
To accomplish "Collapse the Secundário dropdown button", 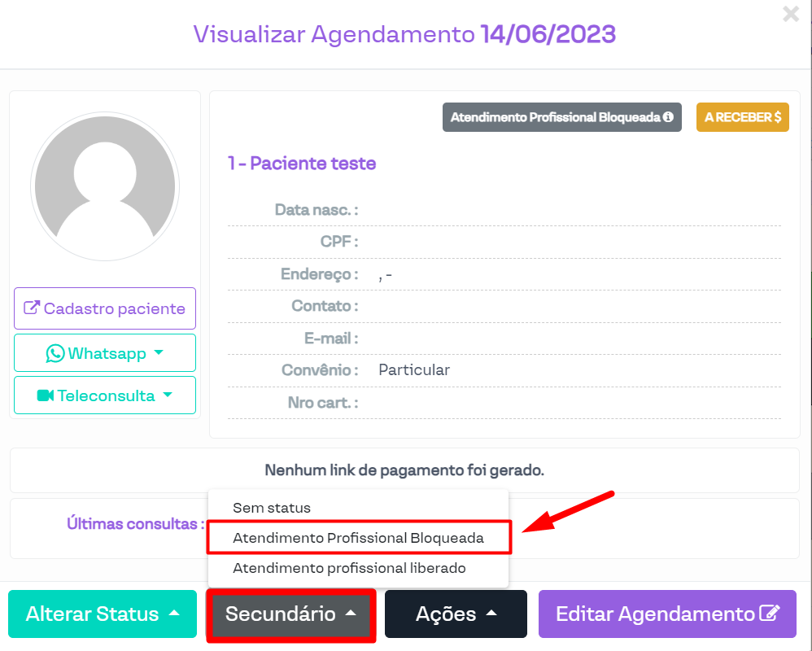I will (290, 614).
